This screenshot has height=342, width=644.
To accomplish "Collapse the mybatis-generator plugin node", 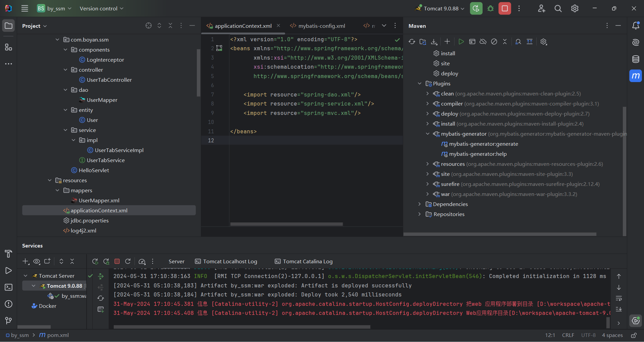I will pyautogui.click(x=427, y=134).
